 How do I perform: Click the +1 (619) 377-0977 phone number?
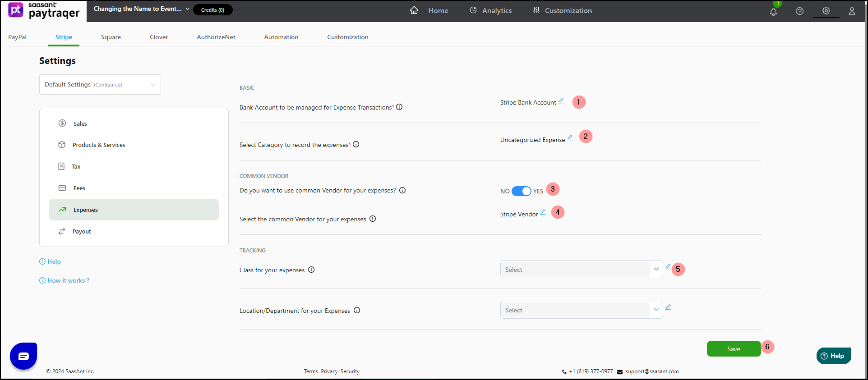[591, 371]
